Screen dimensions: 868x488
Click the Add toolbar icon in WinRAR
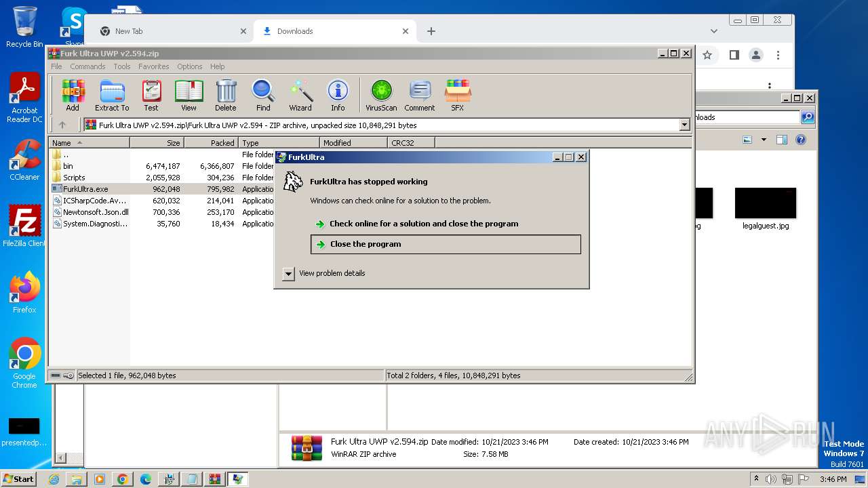coord(73,96)
